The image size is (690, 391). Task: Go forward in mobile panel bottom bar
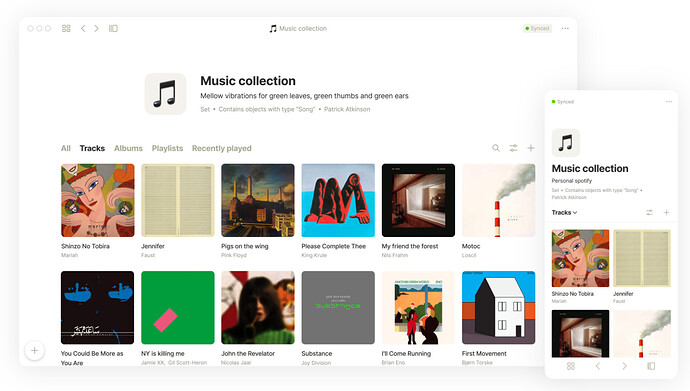tap(624, 366)
